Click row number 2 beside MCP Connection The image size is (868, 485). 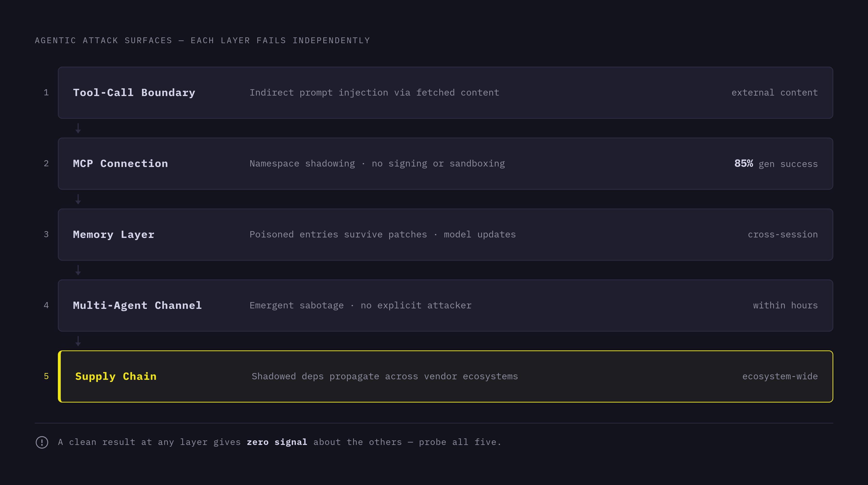46,164
